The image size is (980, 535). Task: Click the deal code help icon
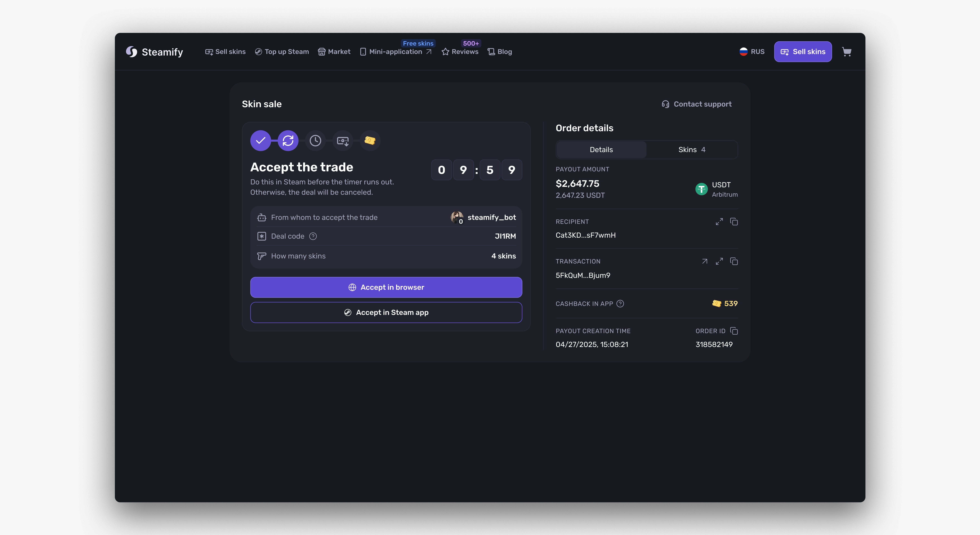point(313,236)
